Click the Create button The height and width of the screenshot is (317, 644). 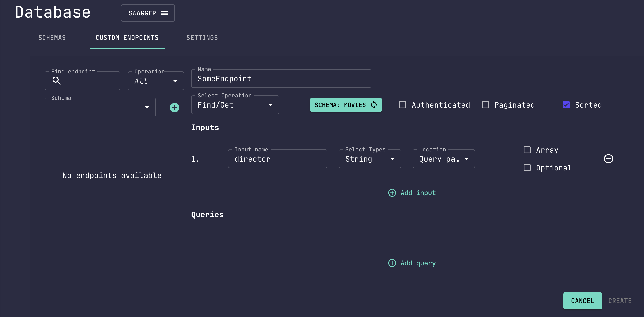tap(620, 301)
